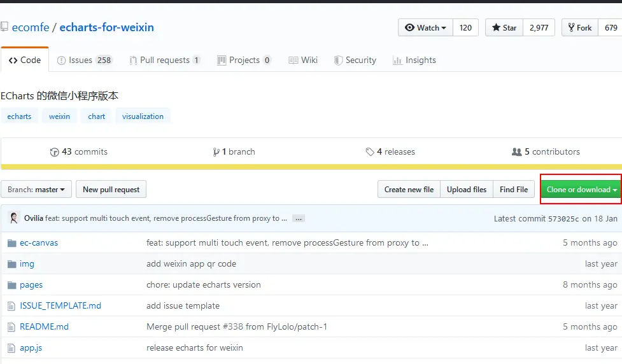The width and height of the screenshot is (622, 364).
Task: Click Create new file button
Action: (409, 190)
